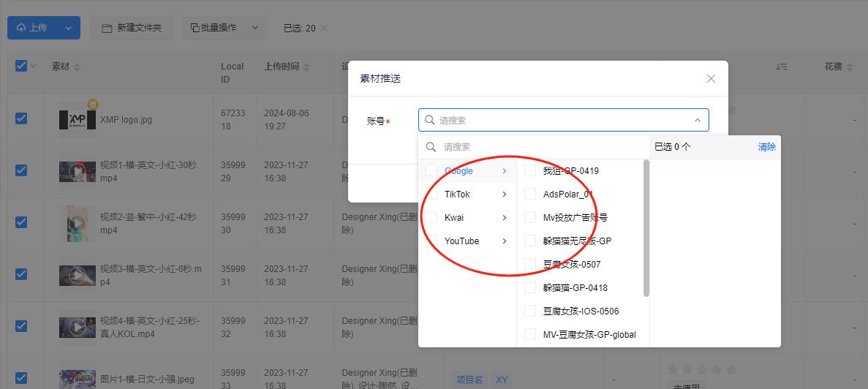Open the select-all dropdown arrow in header
This screenshot has width=868, height=389.
coord(33,67)
